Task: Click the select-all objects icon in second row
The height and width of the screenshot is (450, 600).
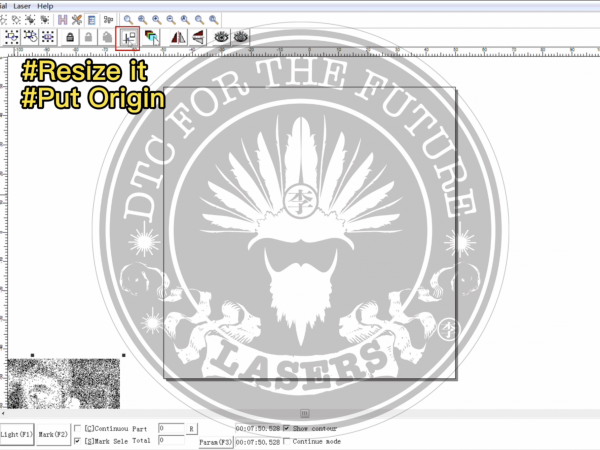Action: click(x=11, y=37)
